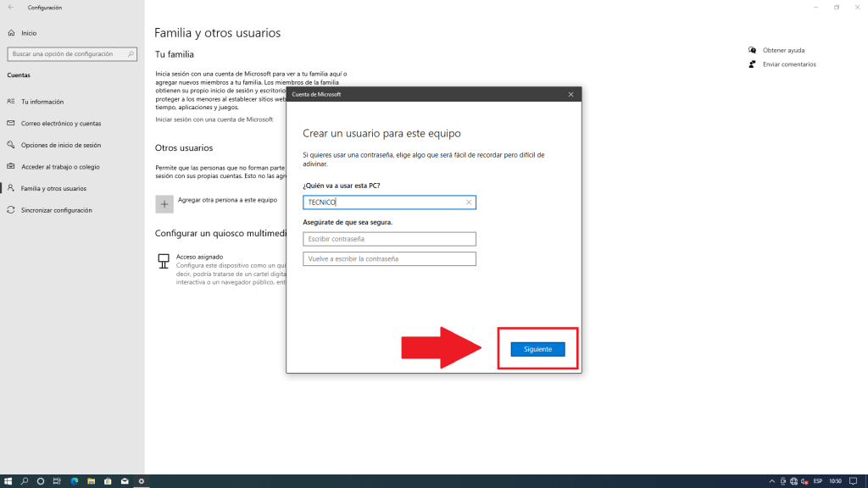This screenshot has height=488, width=868.
Task: Go to Inicio home icon in sidebar
Action: (11, 33)
